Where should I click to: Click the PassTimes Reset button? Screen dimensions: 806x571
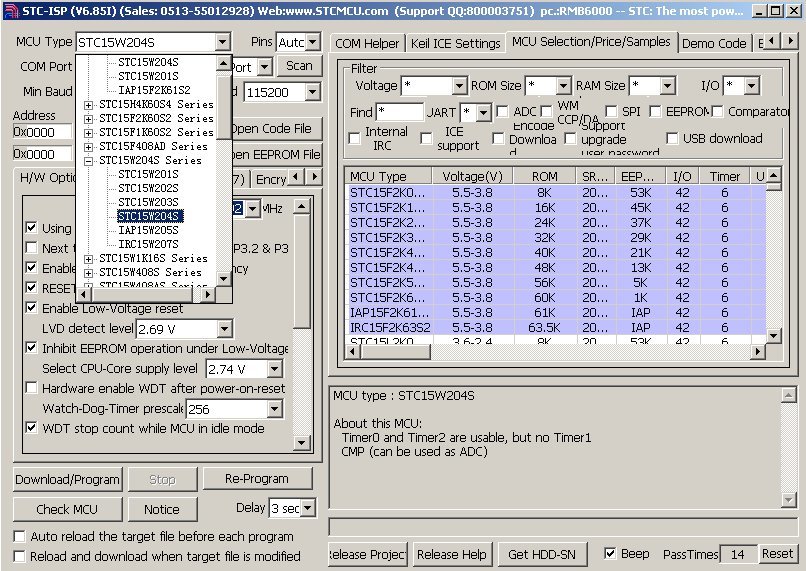[x=777, y=554]
